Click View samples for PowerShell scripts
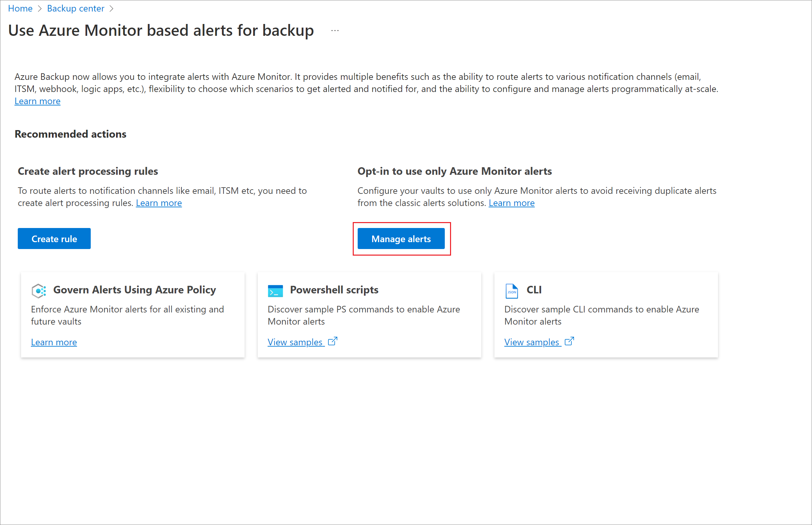The height and width of the screenshot is (525, 812). tap(302, 341)
